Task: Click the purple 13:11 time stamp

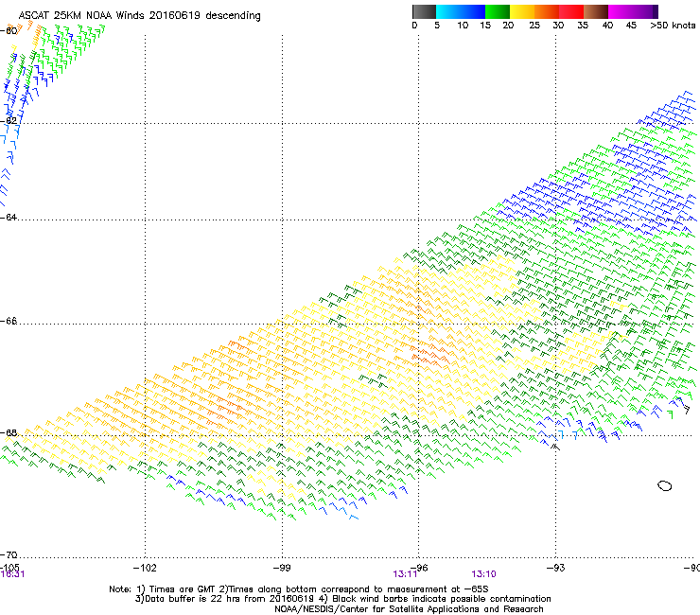Action: coord(405,574)
